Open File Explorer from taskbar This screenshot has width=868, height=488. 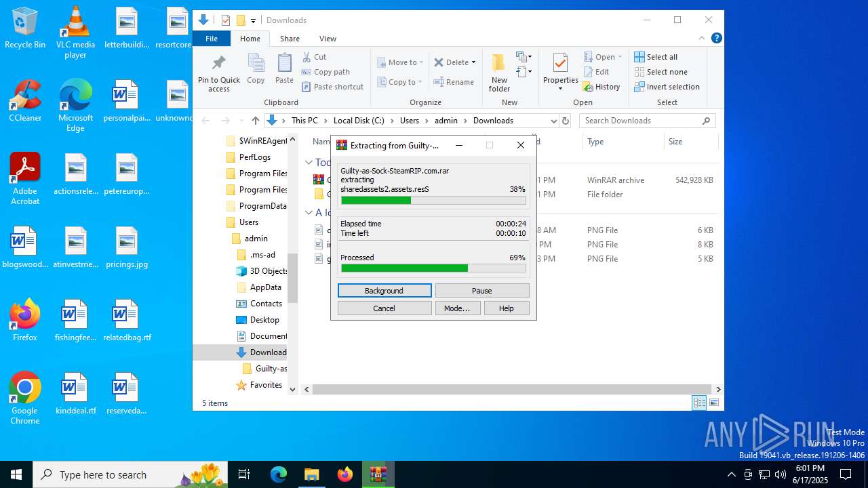coord(311,474)
